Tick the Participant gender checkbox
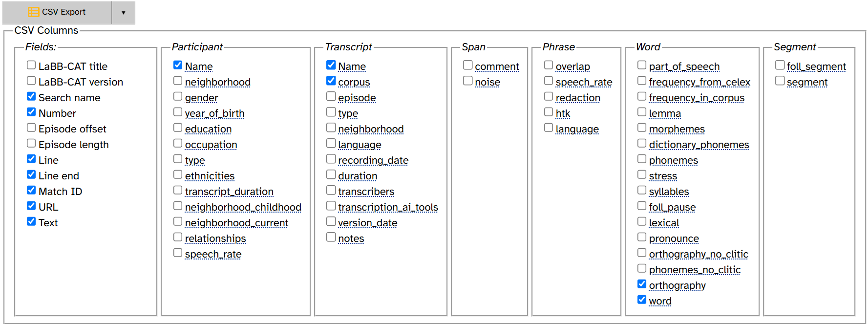 [x=178, y=96]
